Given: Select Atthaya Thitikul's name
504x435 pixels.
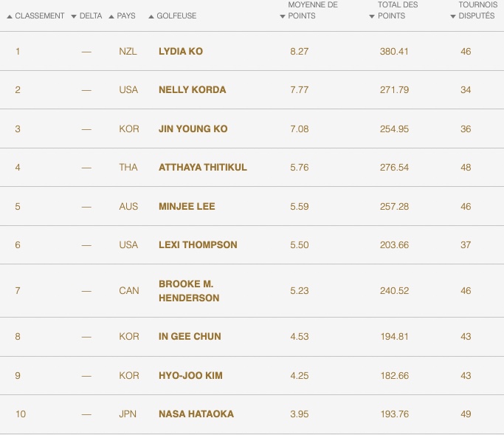Looking at the screenshot, I should pyautogui.click(x=203, y=168).
